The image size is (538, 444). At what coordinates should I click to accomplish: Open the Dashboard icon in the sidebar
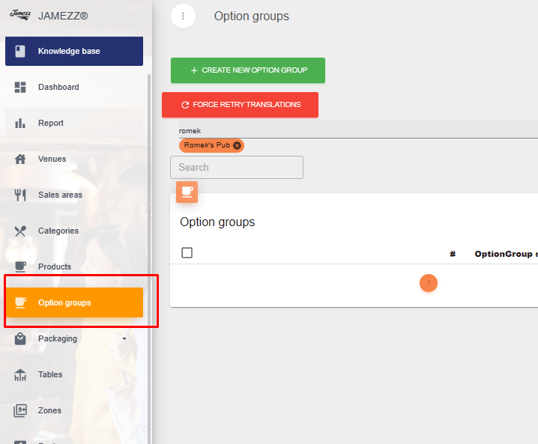point(20,87)
